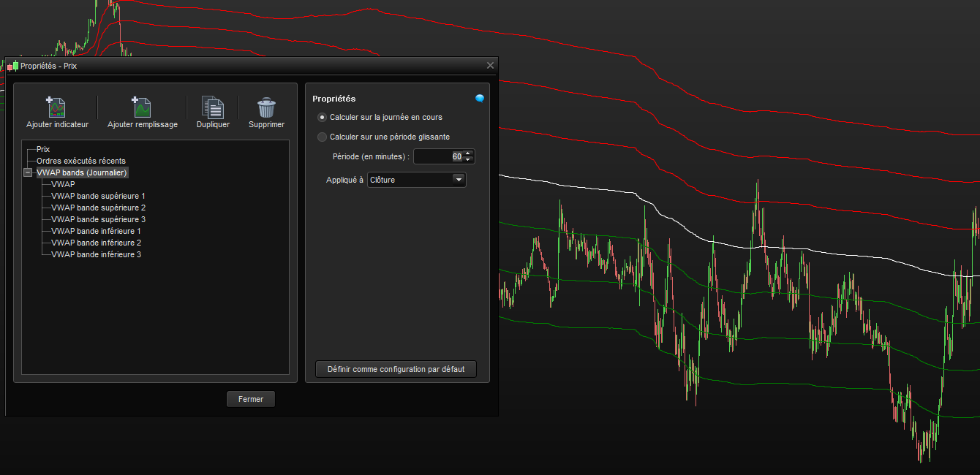The width and height of the screenshot is (980, 475).
Task: Select Calculer sur une période glissante
Action: (x=323, y=137)
